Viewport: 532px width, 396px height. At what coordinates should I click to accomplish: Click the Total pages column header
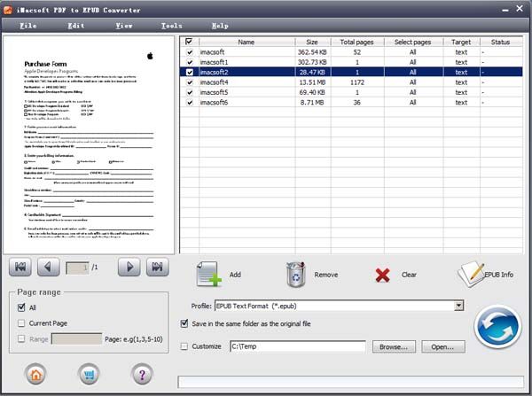pos(357,42)
